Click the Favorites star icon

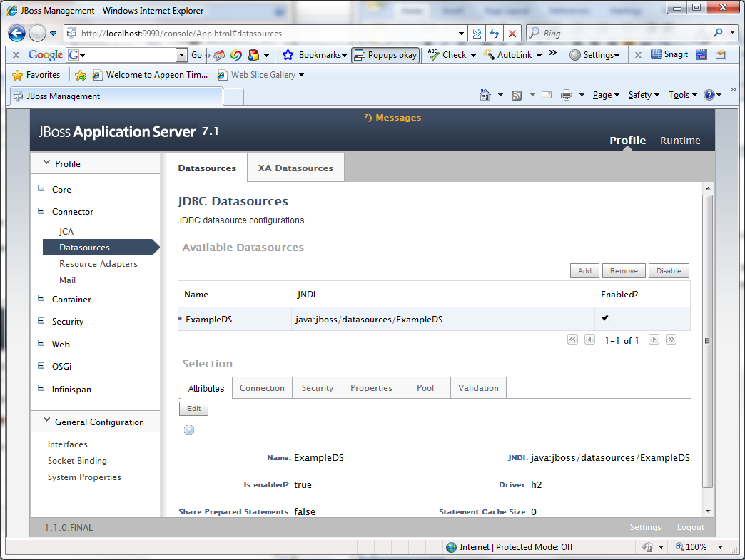pyautogui.click(x=18, y=75)
